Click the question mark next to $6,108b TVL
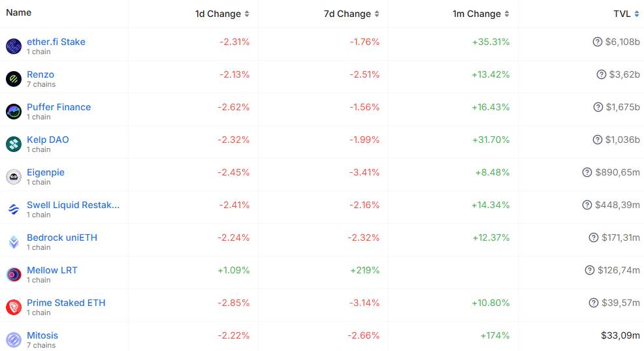 pyautogui.click(x=598, y=42)
